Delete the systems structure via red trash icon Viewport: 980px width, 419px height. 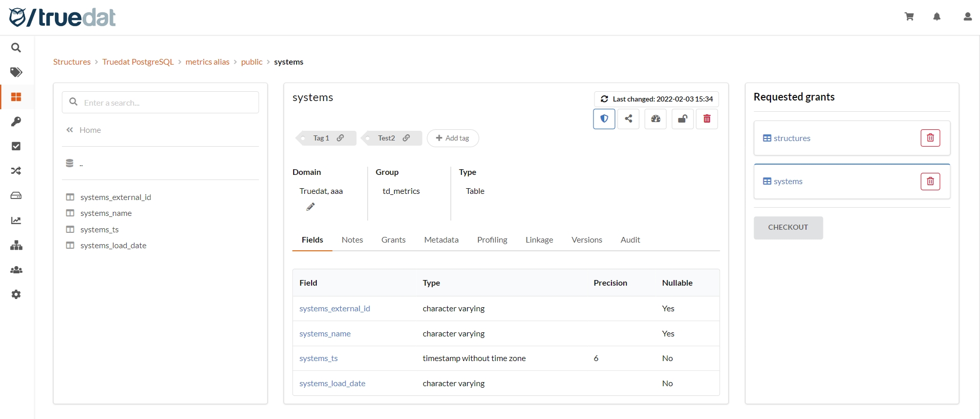click(x=707, y=119)
